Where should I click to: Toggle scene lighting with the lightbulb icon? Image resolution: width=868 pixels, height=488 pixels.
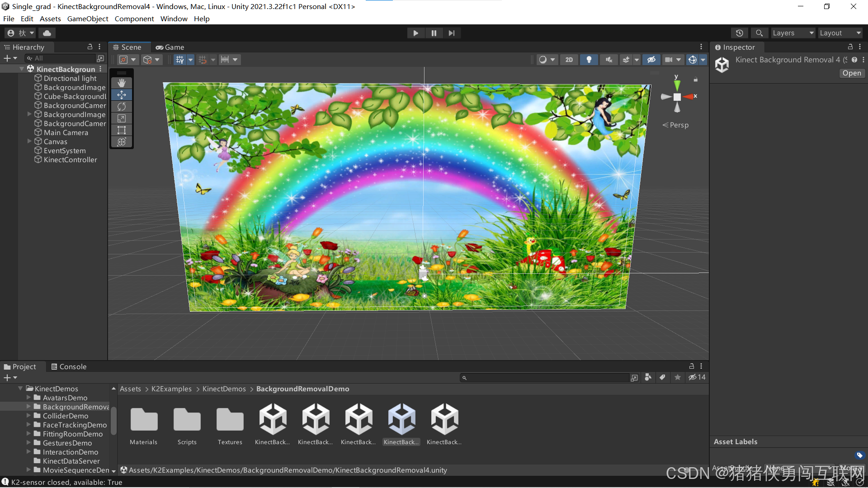(589, 59)
